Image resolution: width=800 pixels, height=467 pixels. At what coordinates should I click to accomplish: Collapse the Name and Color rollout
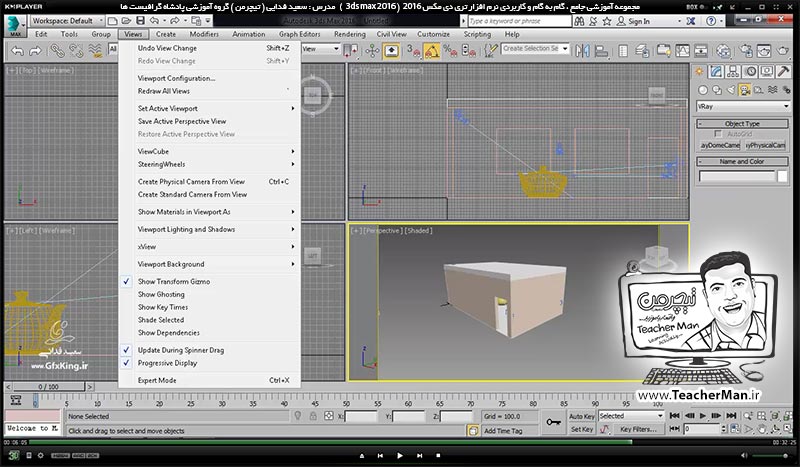(x=742, y=161)
